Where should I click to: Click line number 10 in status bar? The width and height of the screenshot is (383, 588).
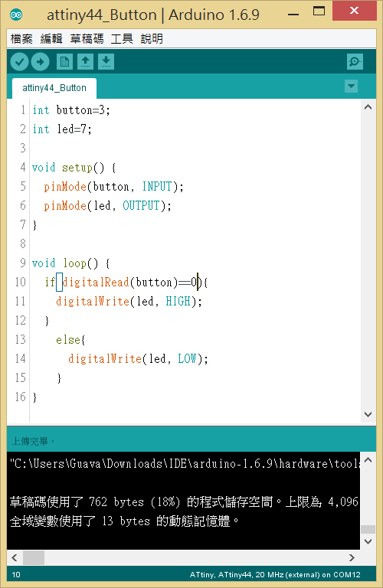[16, 574]
